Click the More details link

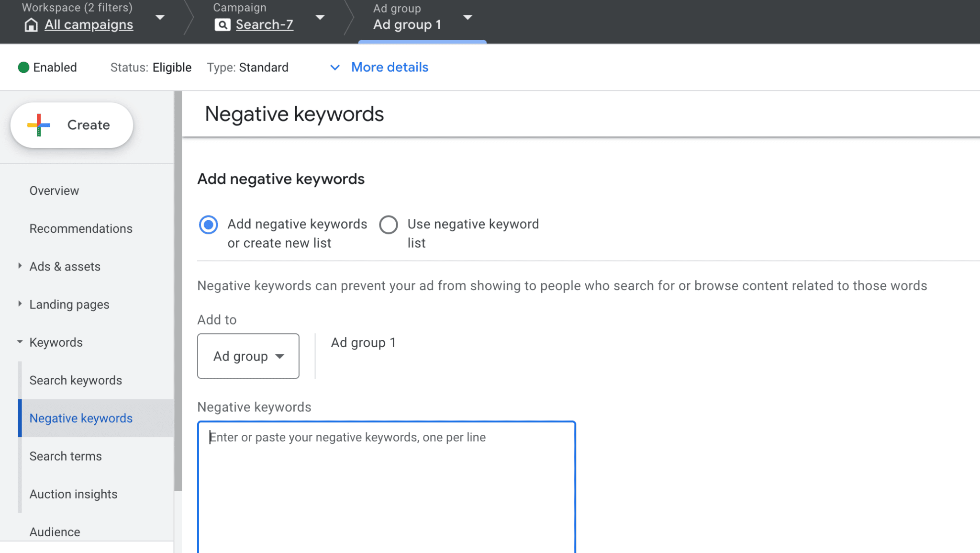click(390, 68)
